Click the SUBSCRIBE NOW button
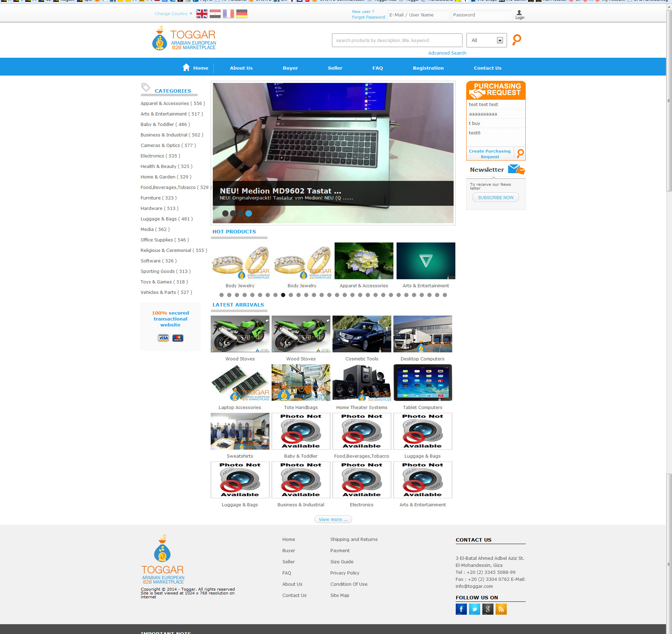Screen dimensions: 672x634 pyautogui.click(x=496, y=198)
